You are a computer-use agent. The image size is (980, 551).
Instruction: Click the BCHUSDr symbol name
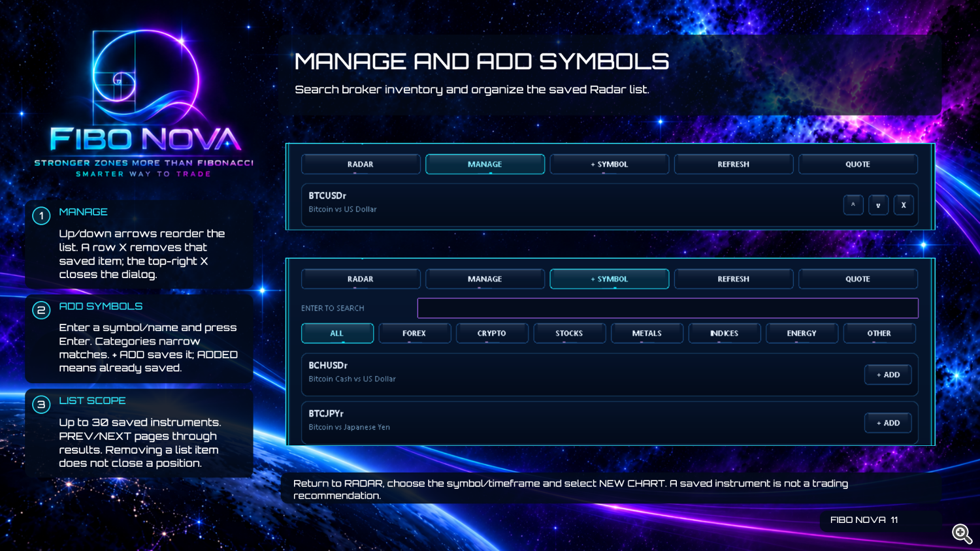click(328, 366)
